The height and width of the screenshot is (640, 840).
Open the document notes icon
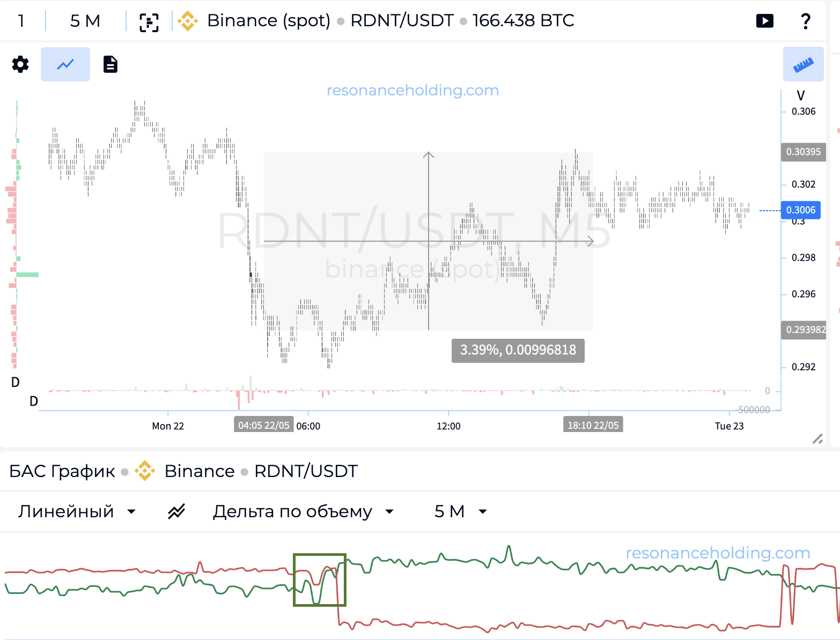coord(110,64)
